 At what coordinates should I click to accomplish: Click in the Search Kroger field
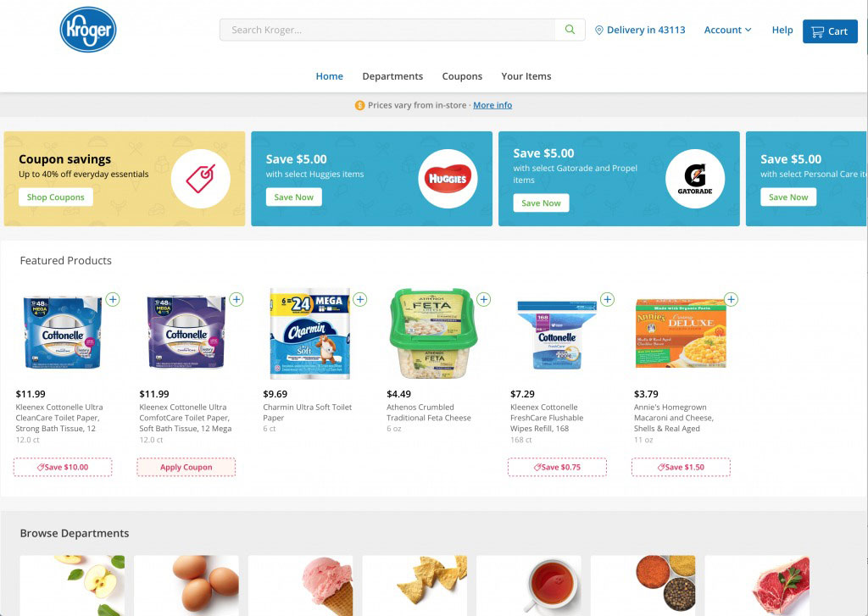pyautogui.click(x=387, y=30)
